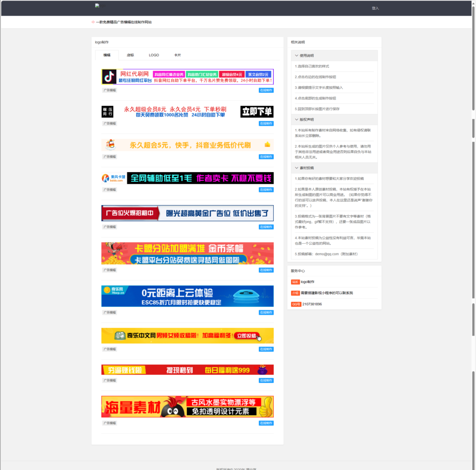
Task: Open the 永久超会5元 penguin banner
Action: [x=188, y=145]
